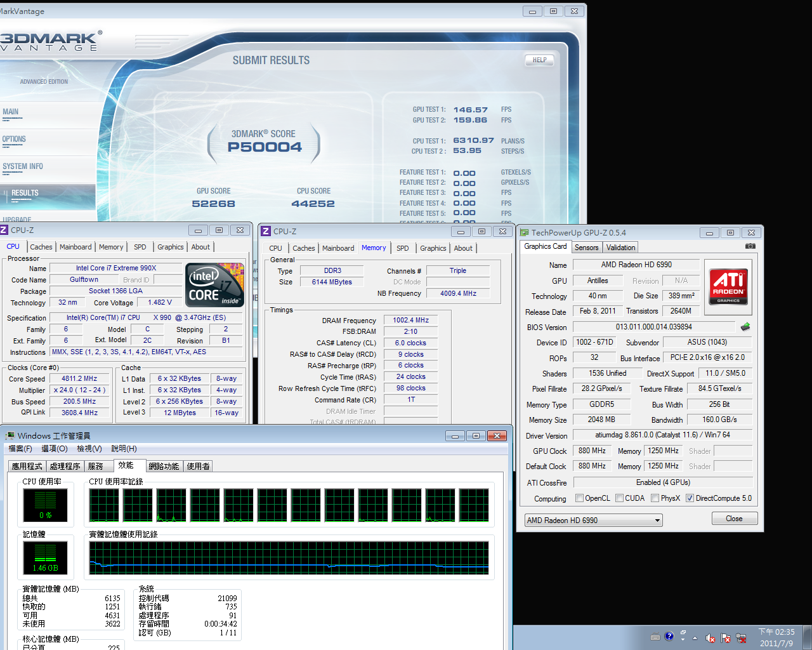Viewport: 812px width, 650px height.
Task: Open the network tray icon
Action: [x=740, y=638]
